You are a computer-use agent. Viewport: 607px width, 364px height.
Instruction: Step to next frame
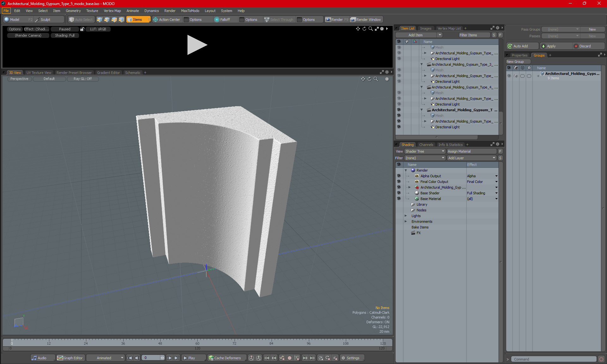[169, 358]
